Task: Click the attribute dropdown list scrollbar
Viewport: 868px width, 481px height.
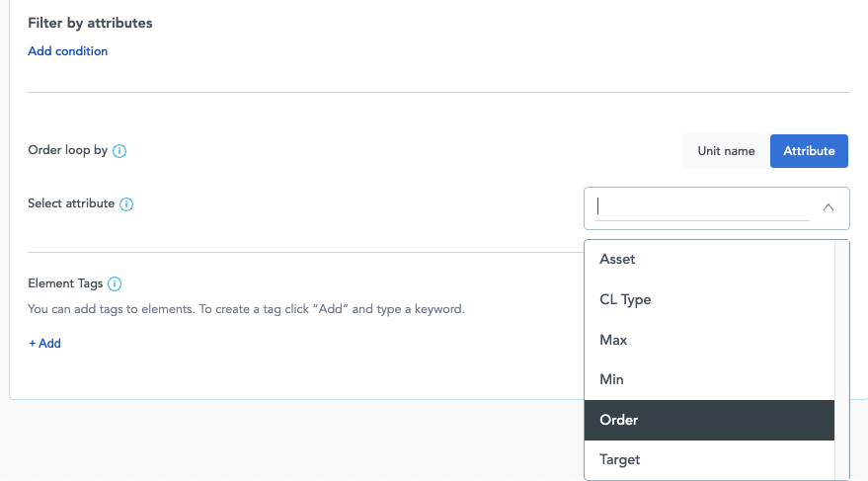Action: point(841,356)
